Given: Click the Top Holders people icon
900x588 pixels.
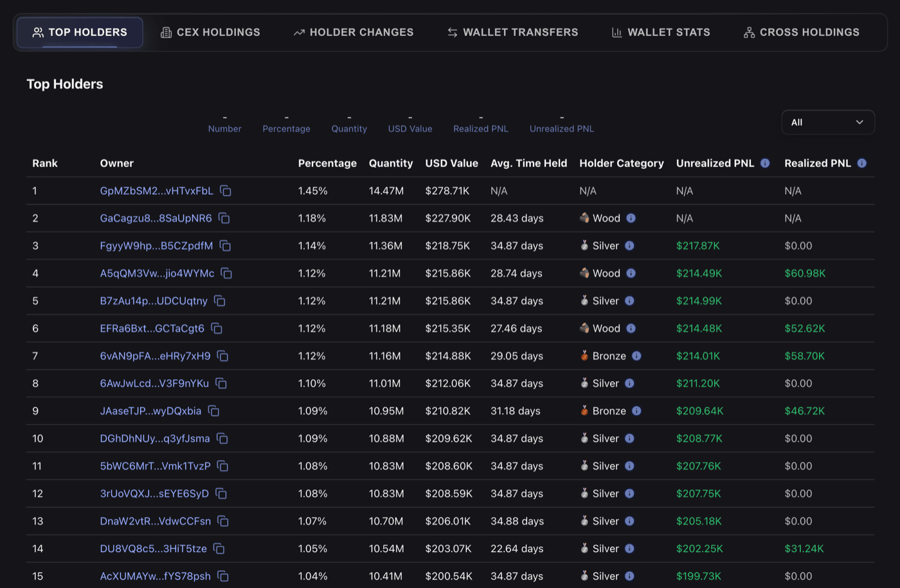Looking at the screenshot, I should [x=37, y=31].
